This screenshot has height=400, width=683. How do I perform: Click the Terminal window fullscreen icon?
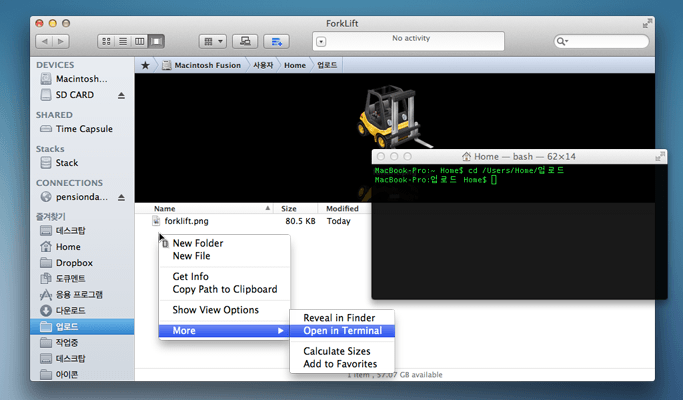tap(660, 156)
